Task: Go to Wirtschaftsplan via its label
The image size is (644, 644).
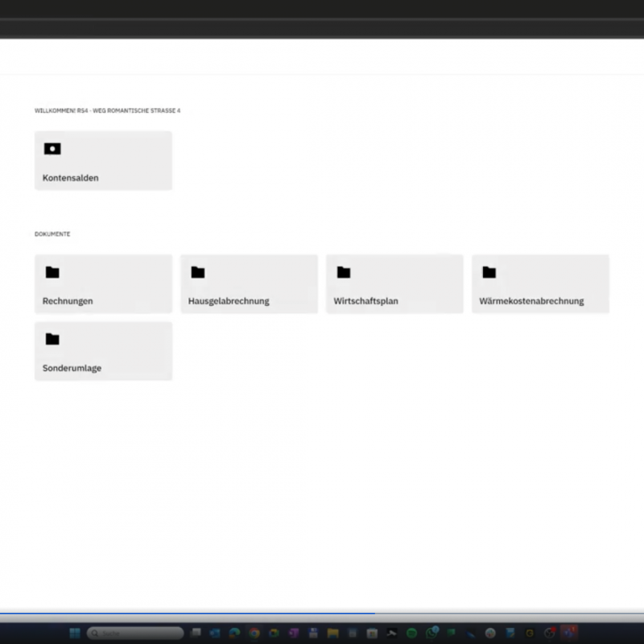Action: click(366, 301)
